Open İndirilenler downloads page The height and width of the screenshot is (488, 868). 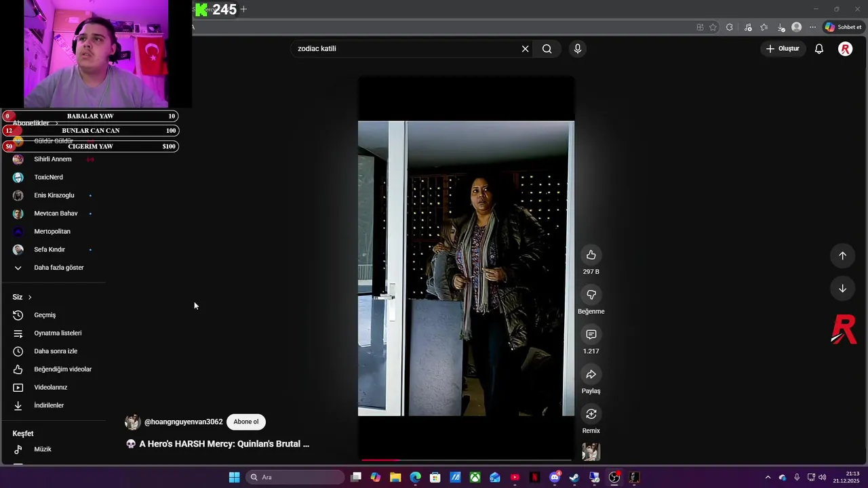[x=49, y=405]
